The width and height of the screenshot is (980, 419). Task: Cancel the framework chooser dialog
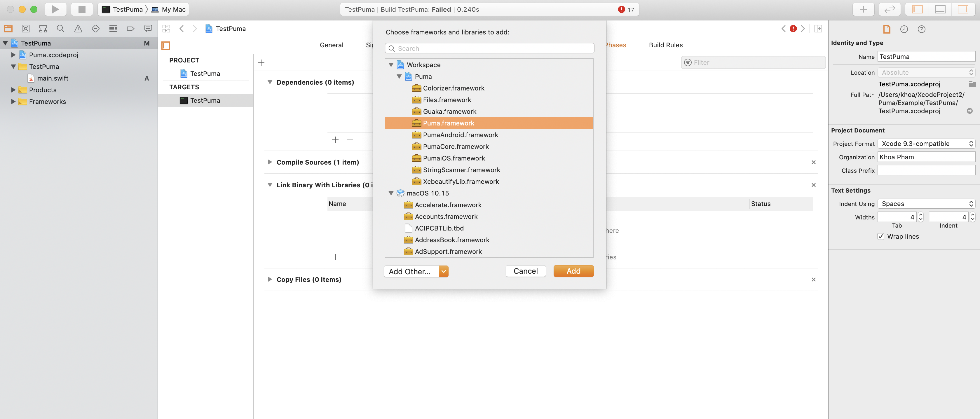(525, 271)
